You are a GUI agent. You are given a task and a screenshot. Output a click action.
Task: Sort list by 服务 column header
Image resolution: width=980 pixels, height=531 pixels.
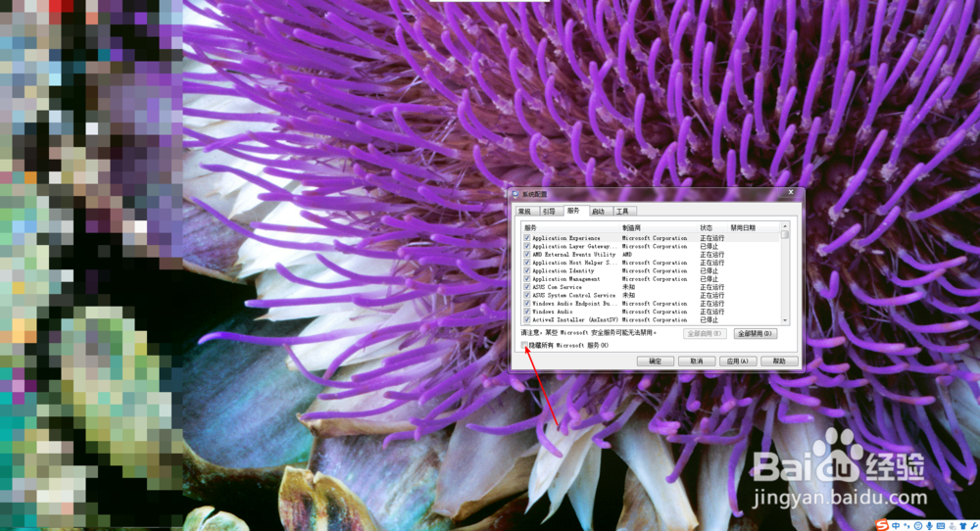[570, 228]
